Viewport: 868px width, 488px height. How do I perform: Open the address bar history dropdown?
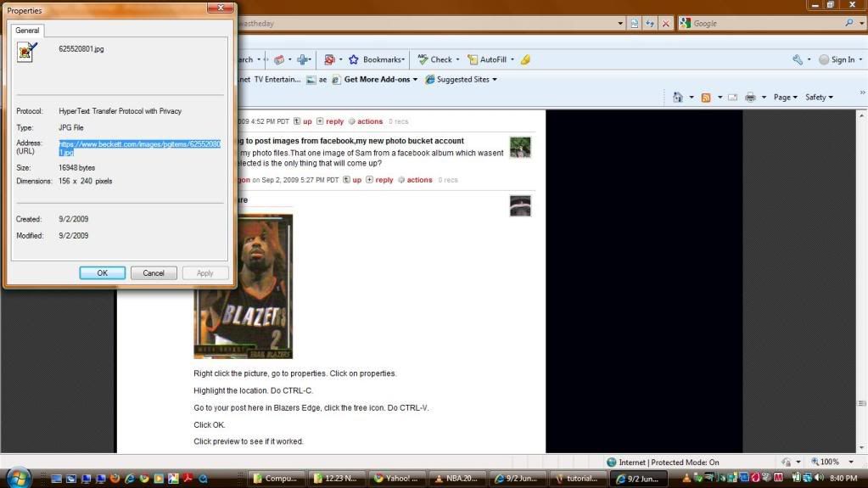click(620, 23)
